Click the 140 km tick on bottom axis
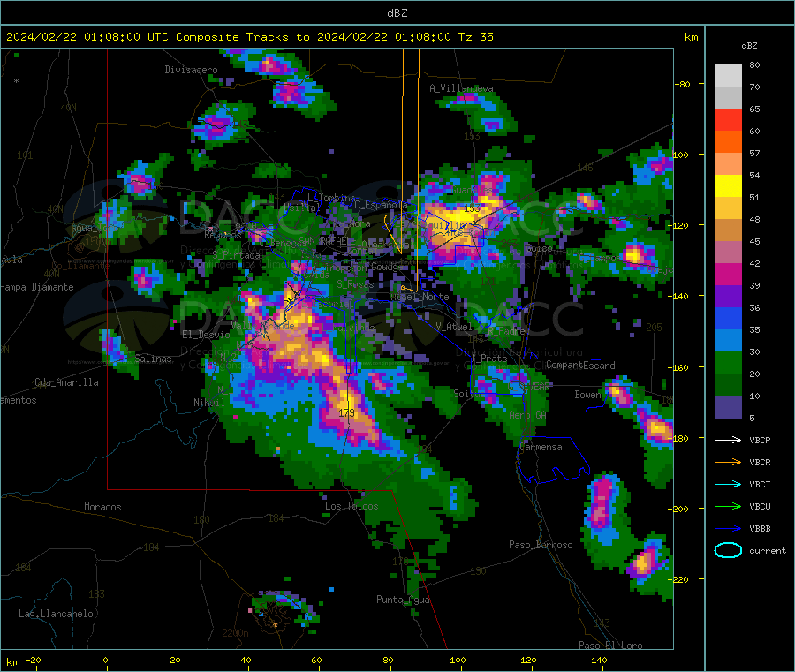The width and height of the screenshot is (795, 672). [x=599, y=660]
